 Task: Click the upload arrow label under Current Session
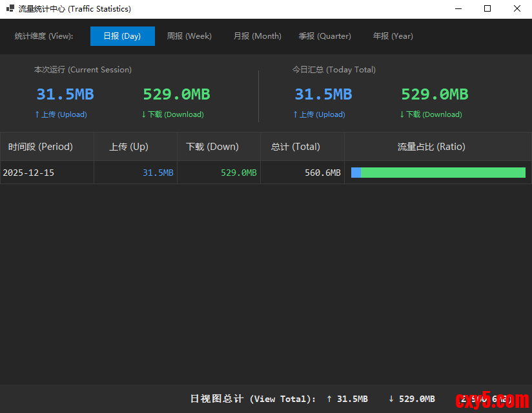pyautogui.click(x=61, y=114)
